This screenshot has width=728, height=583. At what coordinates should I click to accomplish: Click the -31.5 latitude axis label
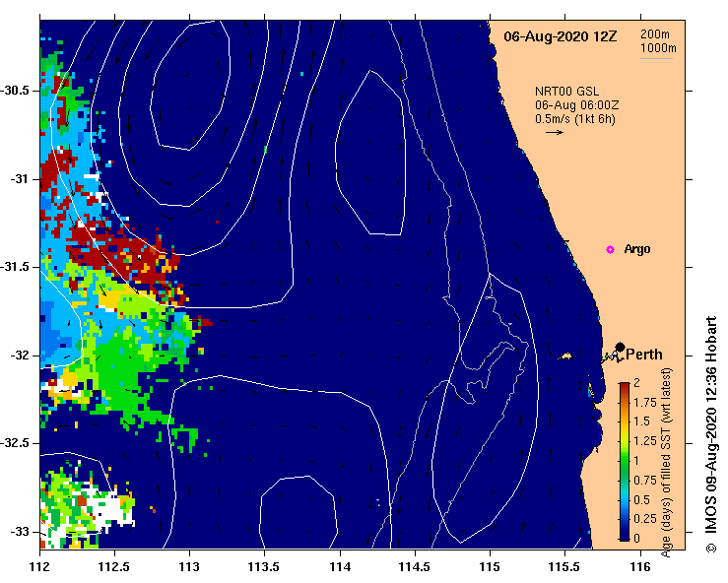point(15,267)
